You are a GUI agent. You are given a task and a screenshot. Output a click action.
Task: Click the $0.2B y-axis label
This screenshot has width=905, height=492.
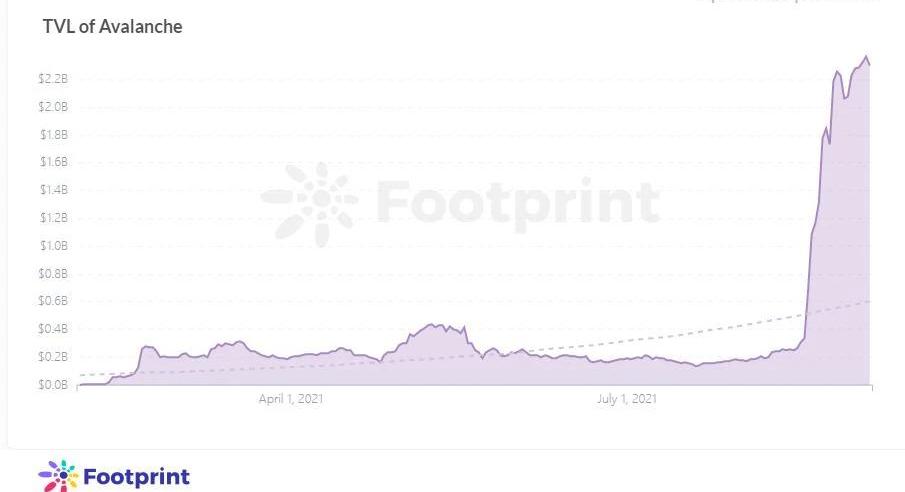(x=54, y=357)
